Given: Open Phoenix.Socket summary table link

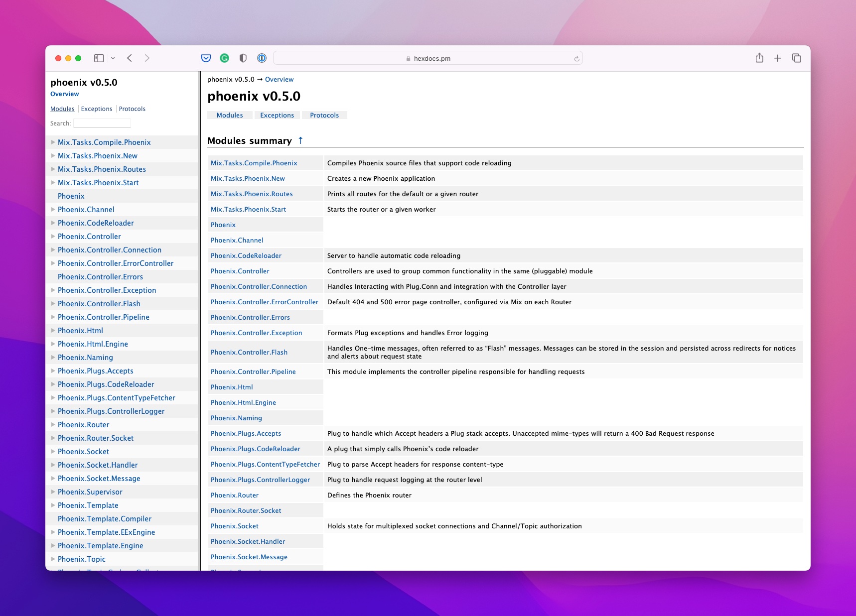Looking at the screenshot, I should (235, 526).
